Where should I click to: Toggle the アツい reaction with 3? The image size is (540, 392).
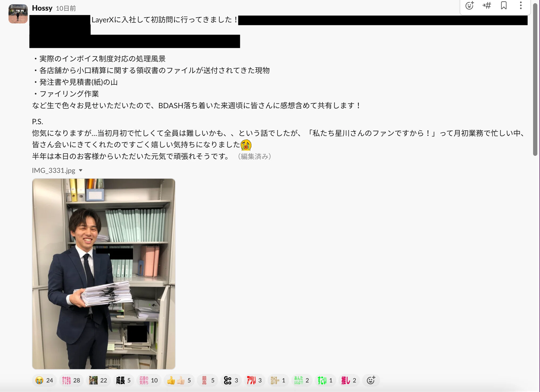click(x=254, y=380)
